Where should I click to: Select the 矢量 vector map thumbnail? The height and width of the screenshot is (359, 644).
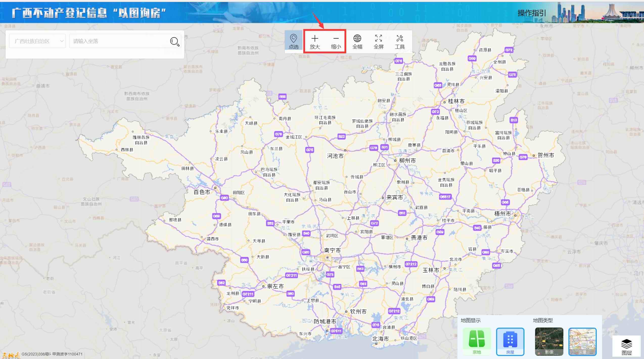click(x=582, y=341)
